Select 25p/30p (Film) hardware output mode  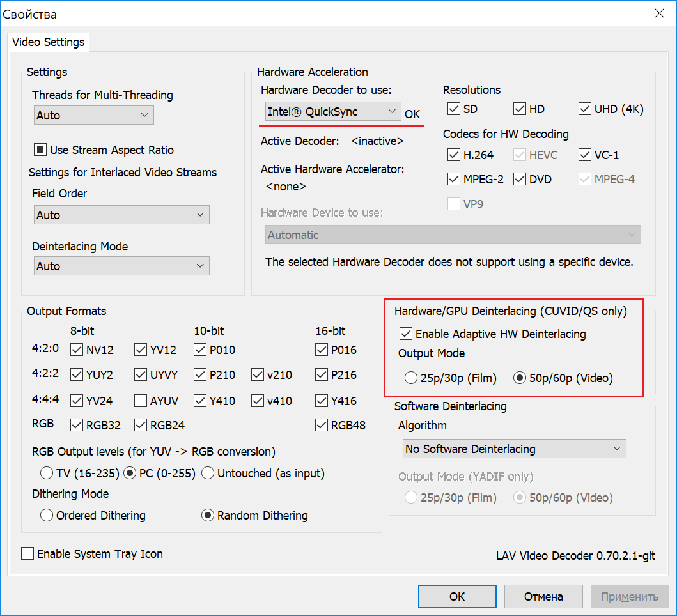coord(411,378)
